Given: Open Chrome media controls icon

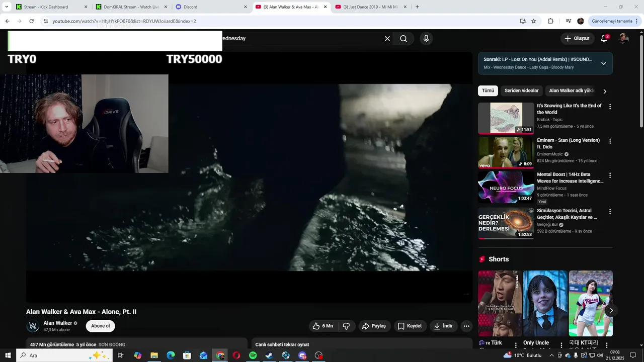Looking at the screenshot, I should [x=569, y=21].
